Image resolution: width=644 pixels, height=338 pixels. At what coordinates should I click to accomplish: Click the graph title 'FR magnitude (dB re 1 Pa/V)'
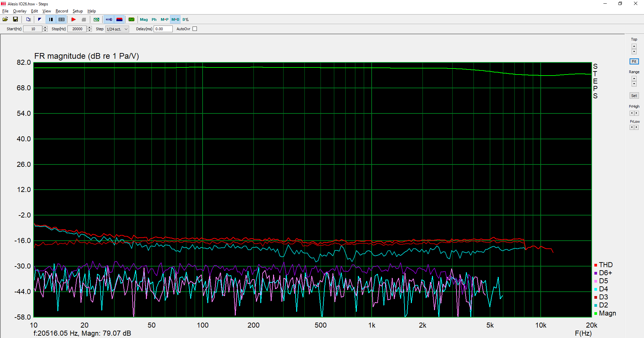pos(87,56)
